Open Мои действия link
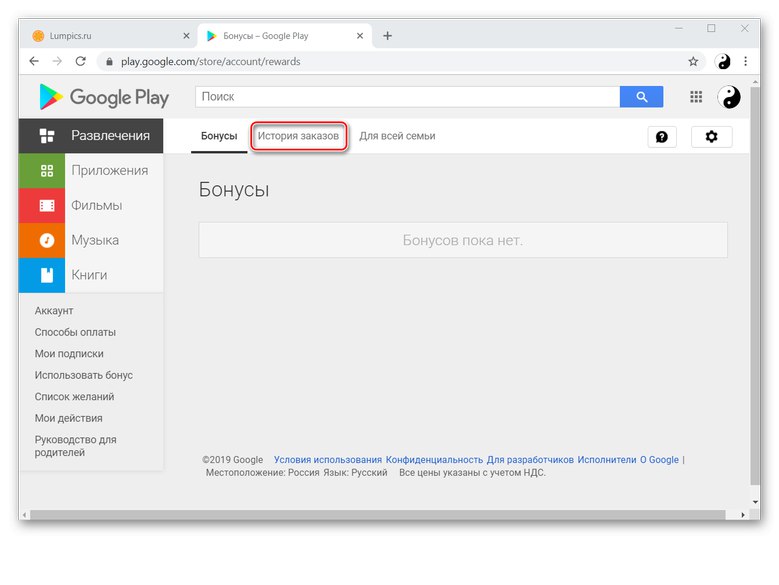Screen dimensions: 779x585 click(x=69, y=418)
